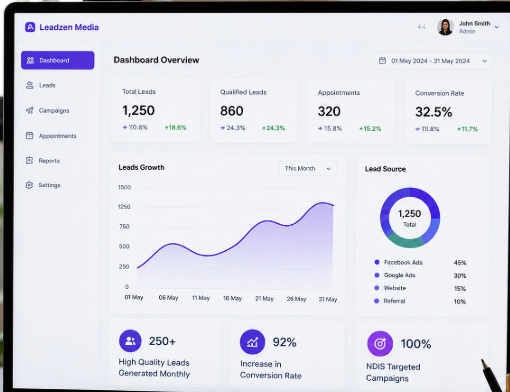
Task: Open the This Month dropdown
Action: [x=308, y=169]
